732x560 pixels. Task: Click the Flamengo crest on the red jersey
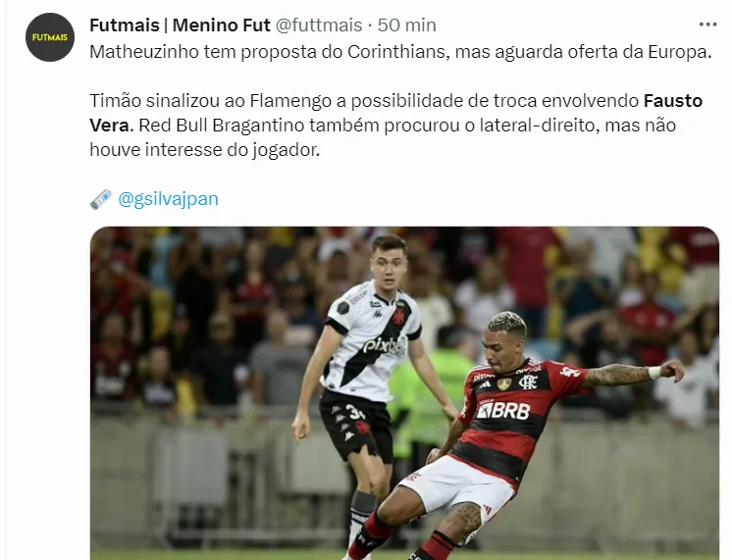click(528, 382)
